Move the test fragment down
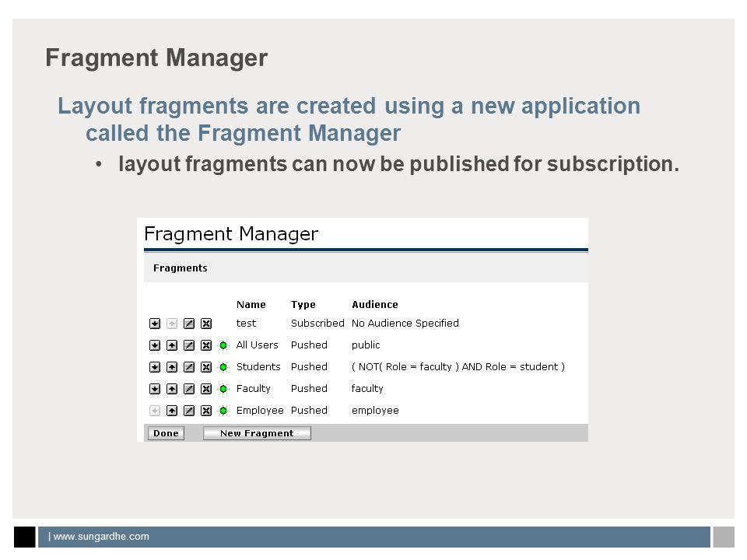This screenshot has height=560, width=747. (154, 324)
